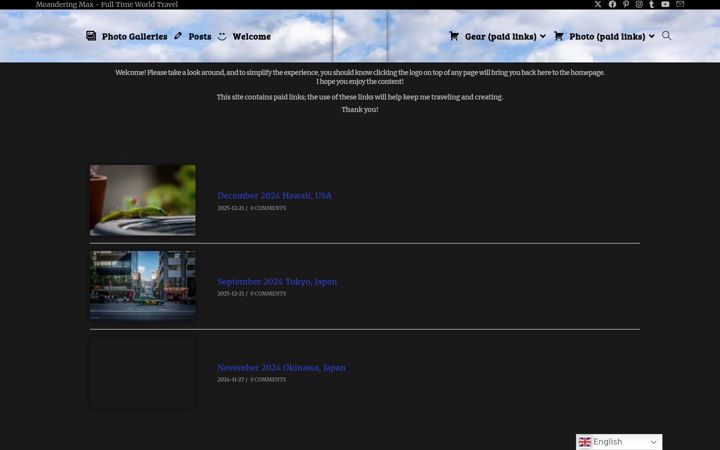Open the Tumblr social icon
Screen dimensions: 720x450
pyautogui.click(x=651, y=4)
